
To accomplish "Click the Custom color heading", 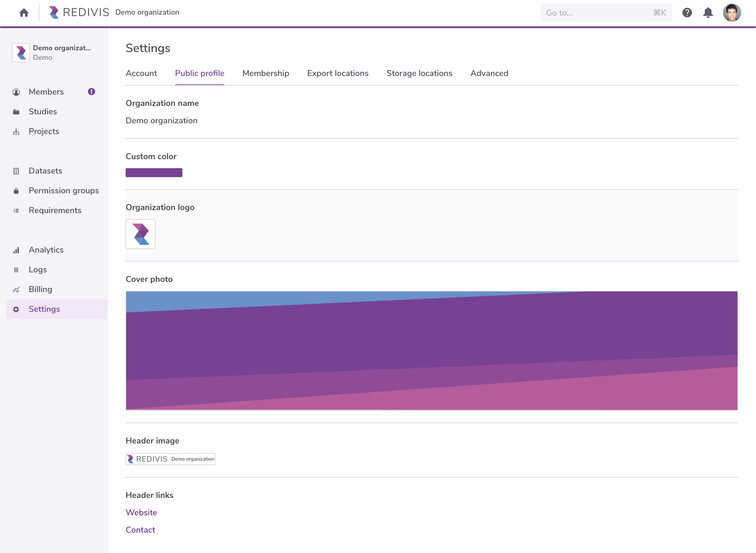I will (151, 156).
